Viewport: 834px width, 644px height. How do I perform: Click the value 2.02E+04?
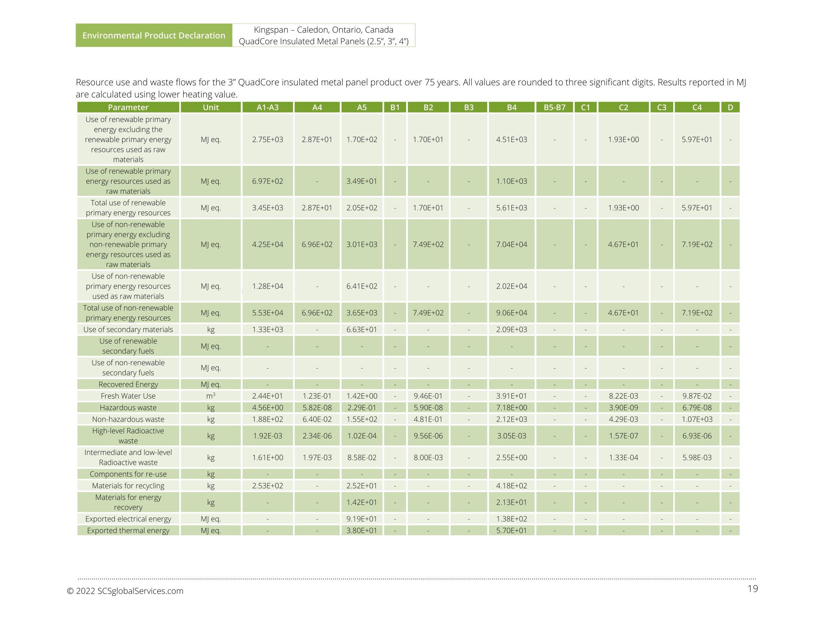511,286
